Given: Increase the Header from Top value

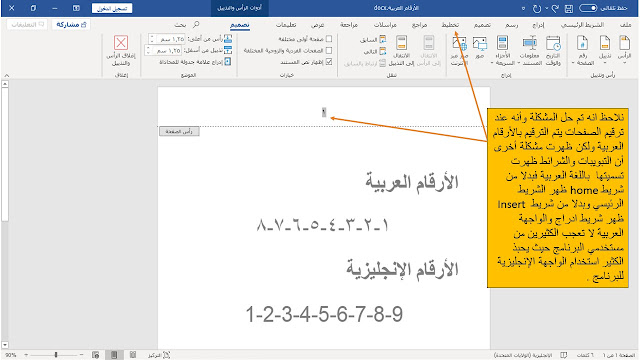Looking at the screenshot, I should click(151, 37).
